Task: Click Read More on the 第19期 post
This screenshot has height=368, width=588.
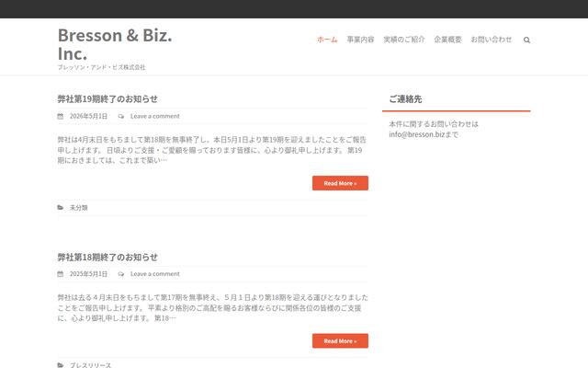Action: pos(340,183)
